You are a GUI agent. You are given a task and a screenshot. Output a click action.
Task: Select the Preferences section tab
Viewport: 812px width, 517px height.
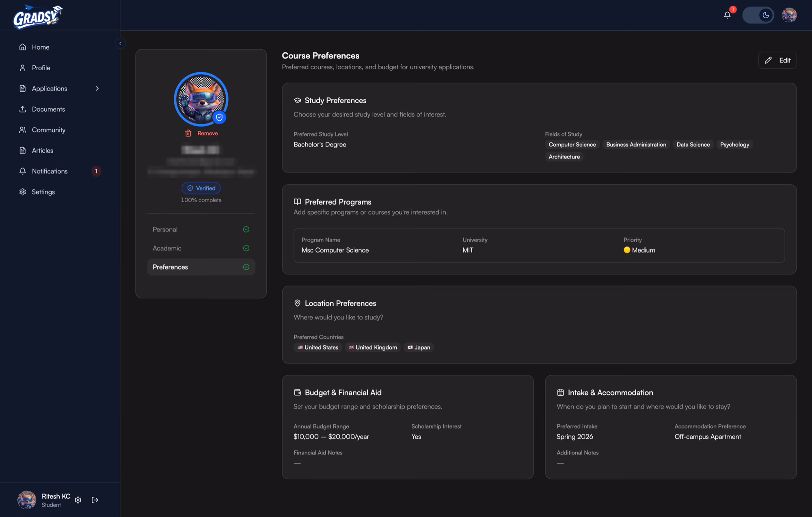coord(201,267)
